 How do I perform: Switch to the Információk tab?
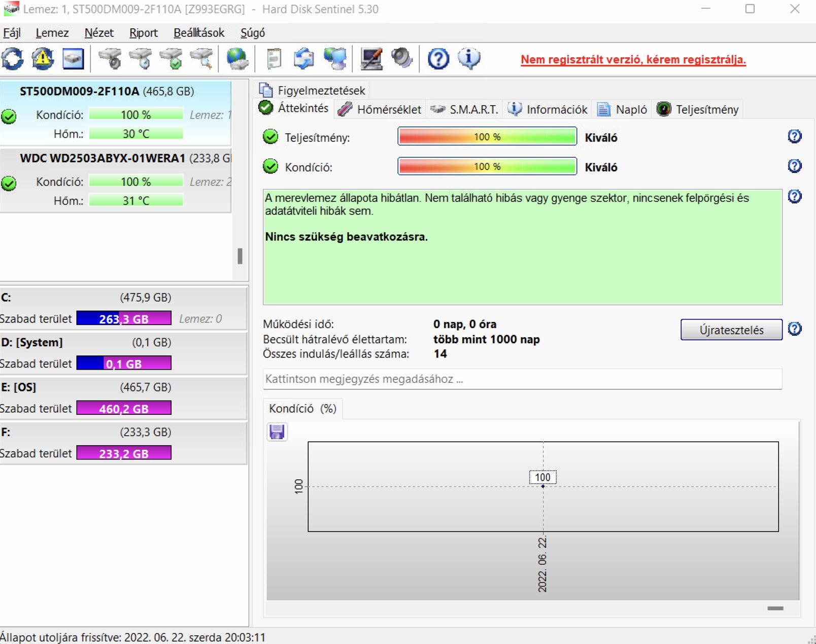(x=548, y=110)
